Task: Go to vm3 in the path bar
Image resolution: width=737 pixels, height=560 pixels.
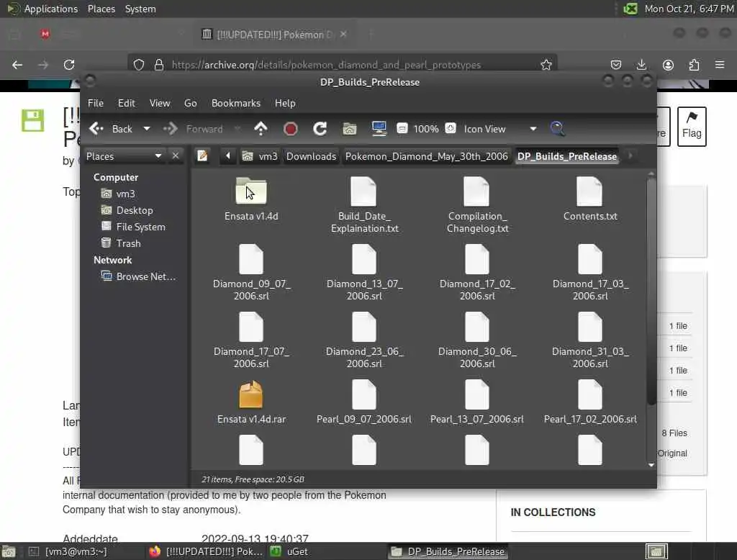Action: [260, 156]
